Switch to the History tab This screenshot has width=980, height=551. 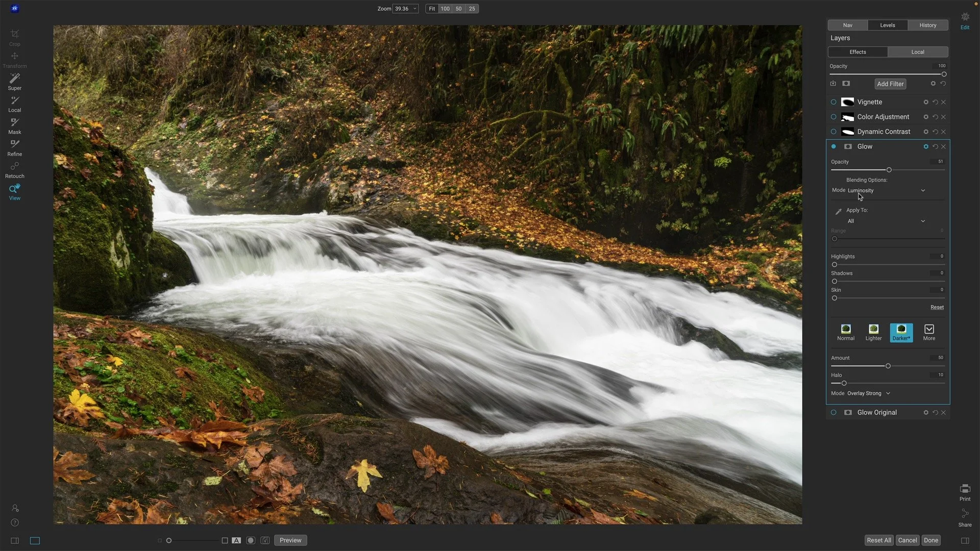[928, 25]
